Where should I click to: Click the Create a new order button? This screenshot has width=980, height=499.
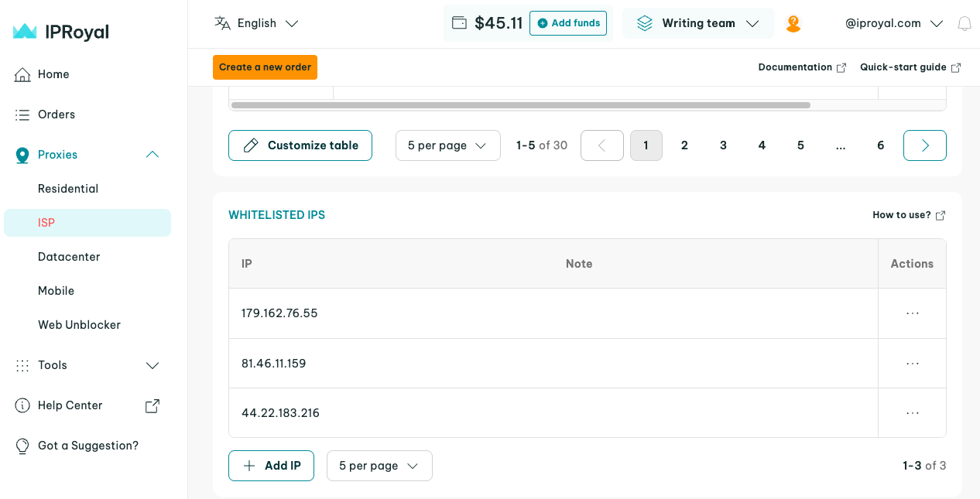265,67
